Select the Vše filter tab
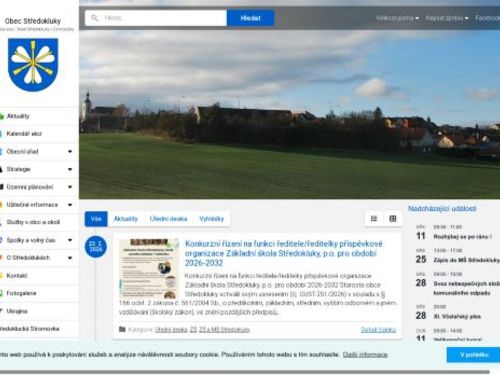The width and height of the screenshot is (500, 375). tap(96, 219)
